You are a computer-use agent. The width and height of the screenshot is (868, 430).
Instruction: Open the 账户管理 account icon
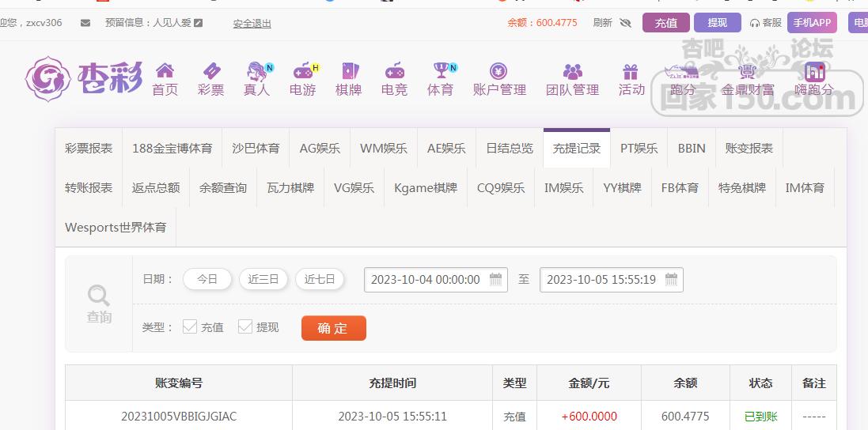tap(498, 71)
